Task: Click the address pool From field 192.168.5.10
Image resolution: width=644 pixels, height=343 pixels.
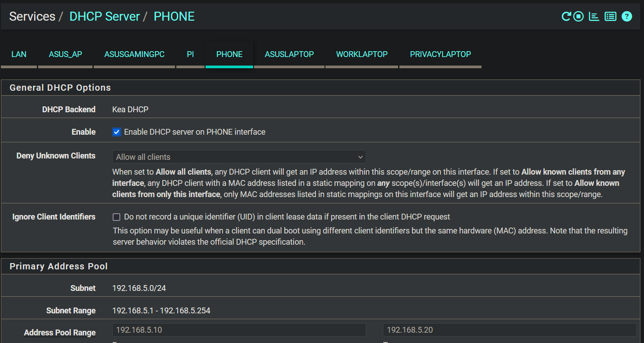Action: coord(239,330)
